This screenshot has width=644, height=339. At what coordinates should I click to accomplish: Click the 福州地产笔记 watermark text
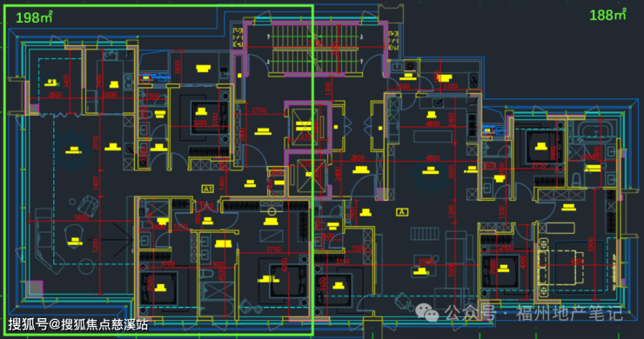tap(570, 314)
